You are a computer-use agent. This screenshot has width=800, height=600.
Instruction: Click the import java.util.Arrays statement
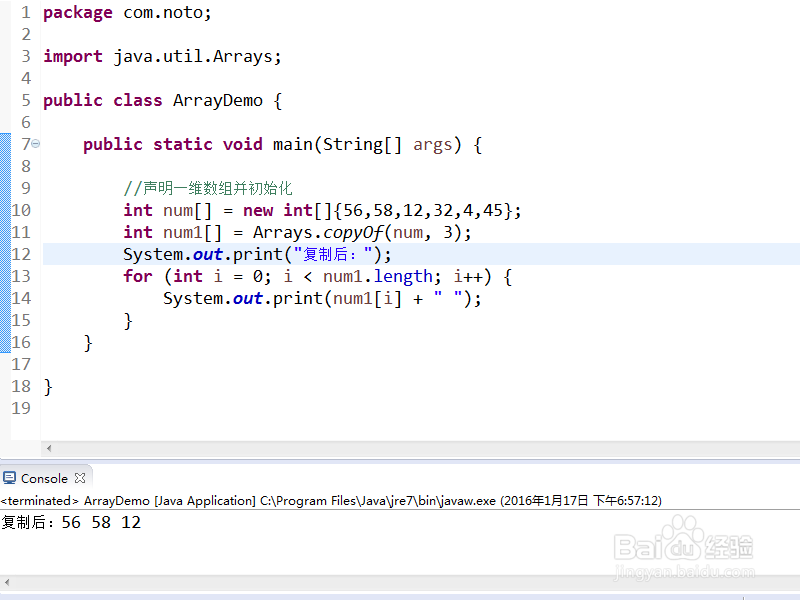160,56
